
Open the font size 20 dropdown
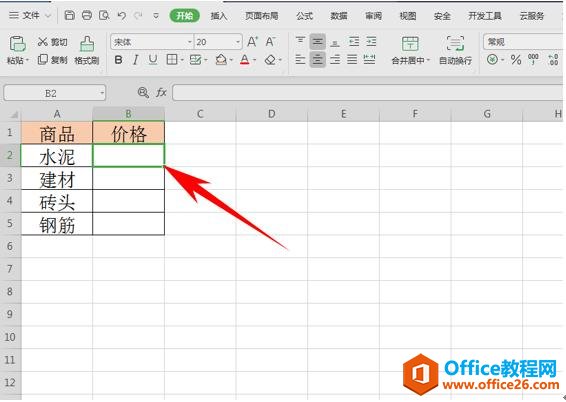click(238, 42)
